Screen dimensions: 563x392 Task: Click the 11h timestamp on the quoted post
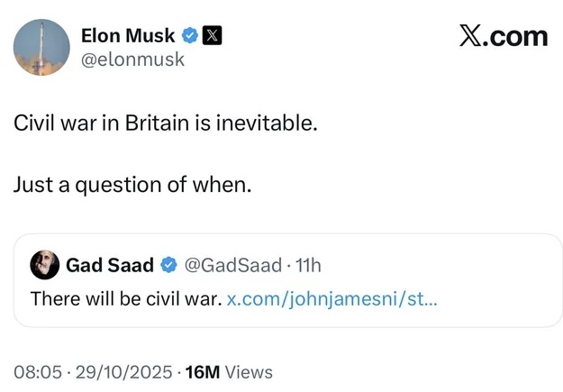(x=307, y=265)
